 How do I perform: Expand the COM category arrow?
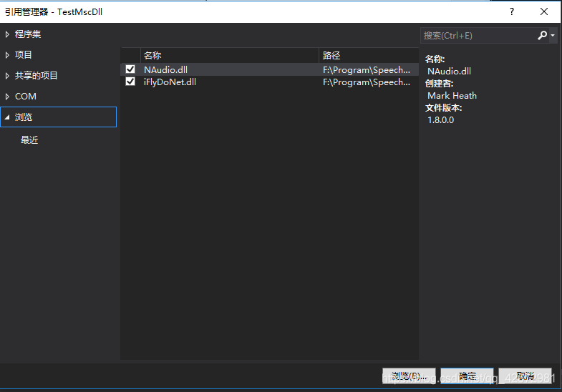pyautogui.click(x=7, y=97)
